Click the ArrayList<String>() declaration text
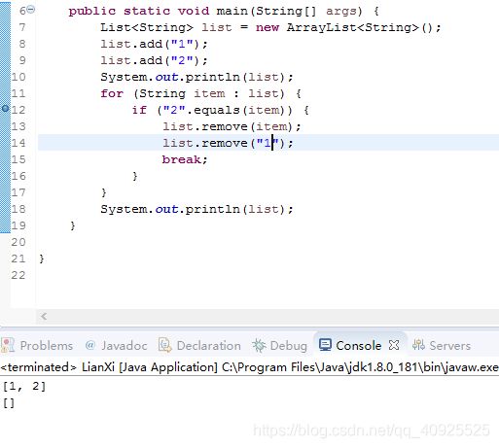 (364, 27)
